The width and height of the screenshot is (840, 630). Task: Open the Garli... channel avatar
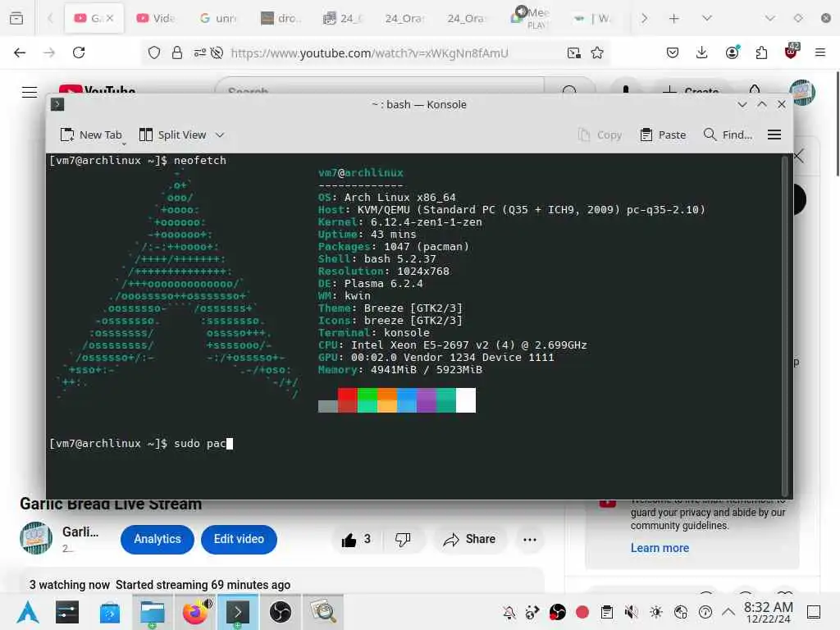(x=36, y=538)
